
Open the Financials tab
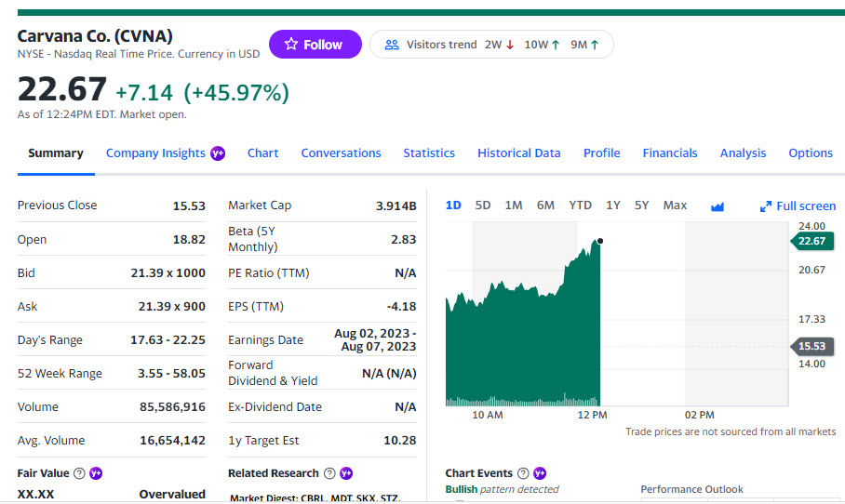670,153
